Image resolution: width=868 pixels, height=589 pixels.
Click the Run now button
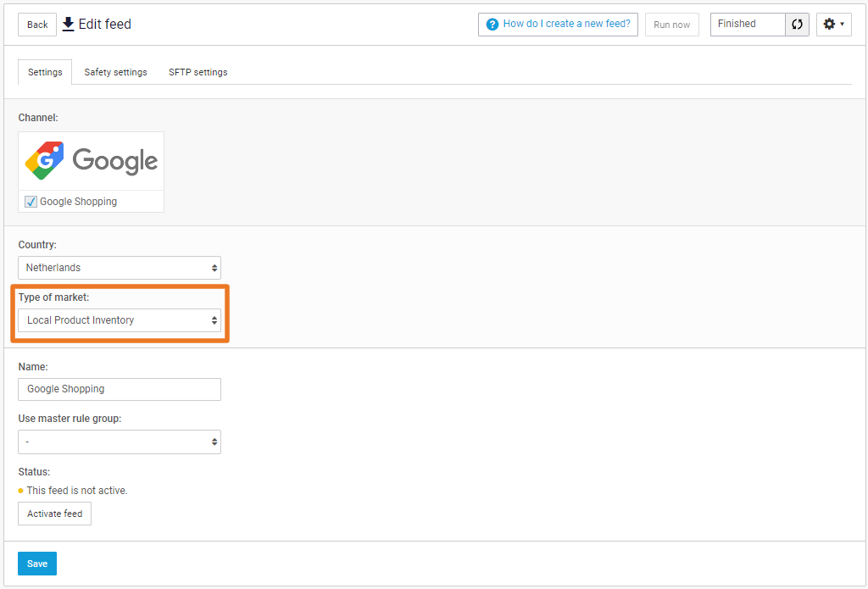[x=672, y=25]
